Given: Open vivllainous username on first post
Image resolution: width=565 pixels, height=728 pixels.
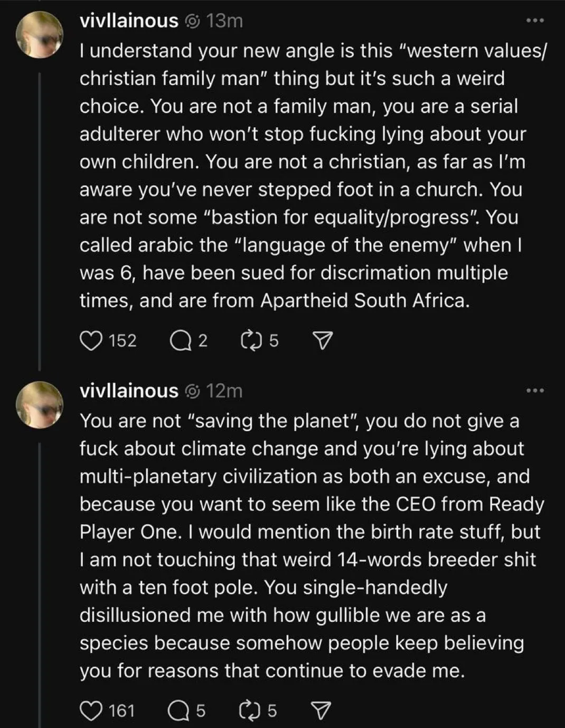Looking at the screenshot, I should pos(129,21).
